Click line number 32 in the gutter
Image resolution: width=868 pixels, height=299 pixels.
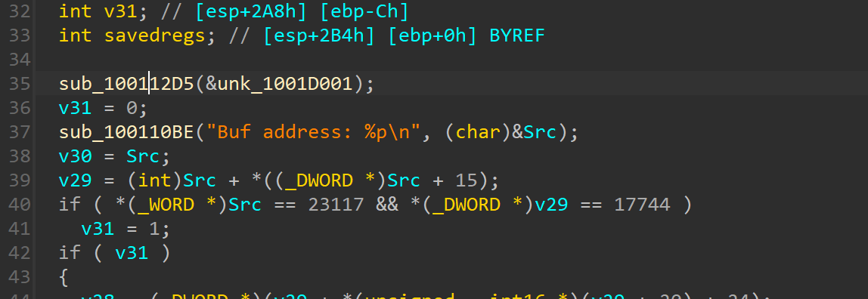point(20,11)
